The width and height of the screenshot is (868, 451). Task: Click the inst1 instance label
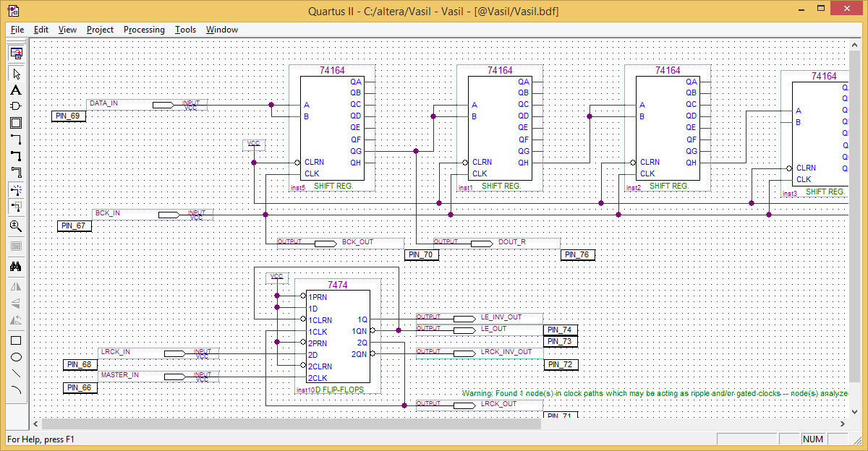tap(466, 188)
